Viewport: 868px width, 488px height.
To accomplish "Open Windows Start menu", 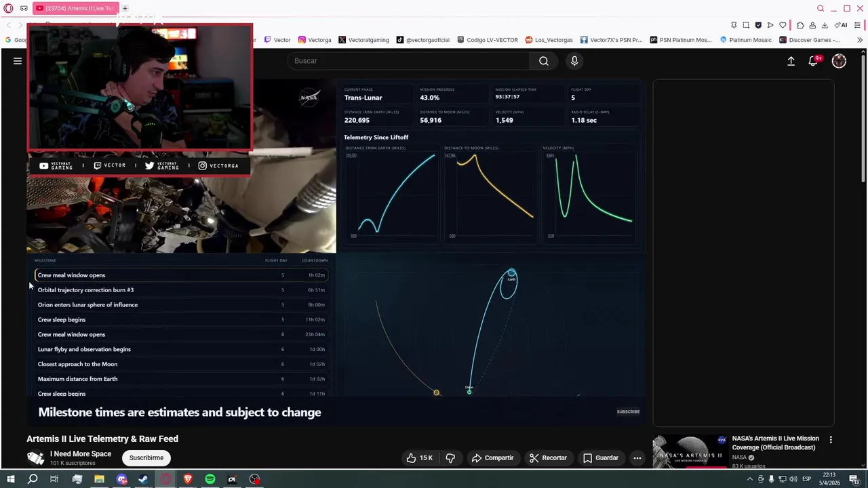I will (10, 479).
